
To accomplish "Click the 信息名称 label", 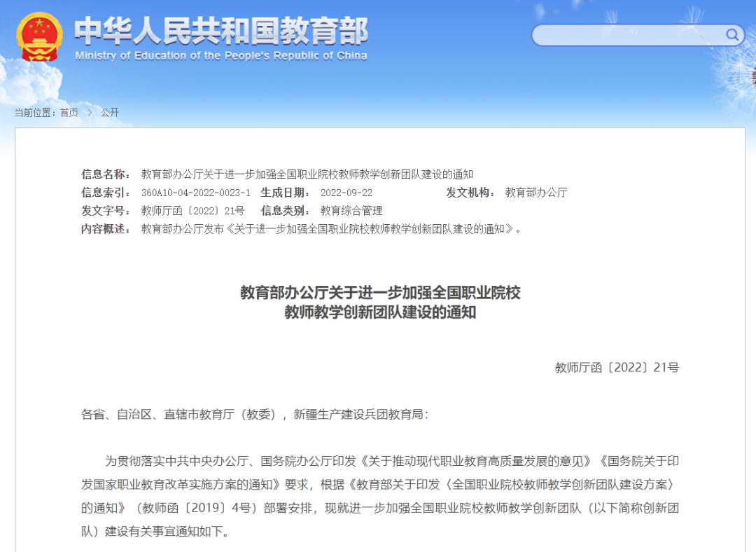I will (x=106, y=174).
